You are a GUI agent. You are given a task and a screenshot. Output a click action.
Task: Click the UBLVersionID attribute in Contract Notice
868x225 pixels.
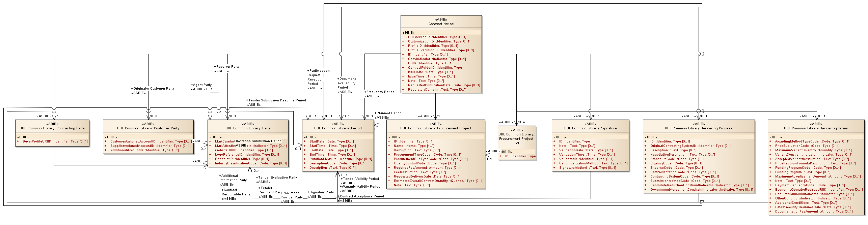[x=437, y=37]
